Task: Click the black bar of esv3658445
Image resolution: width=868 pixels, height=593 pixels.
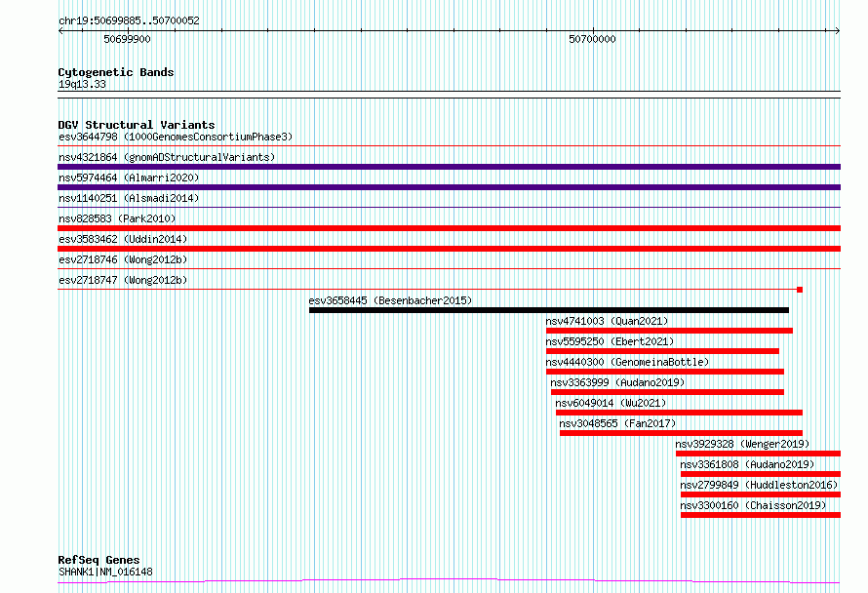Action: 548,310
